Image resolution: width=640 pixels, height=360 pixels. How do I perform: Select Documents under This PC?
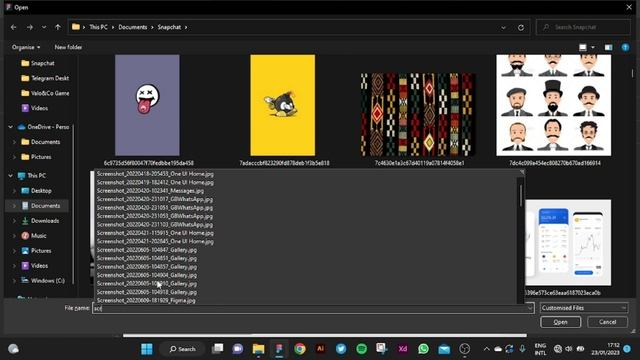click(40, 206)
